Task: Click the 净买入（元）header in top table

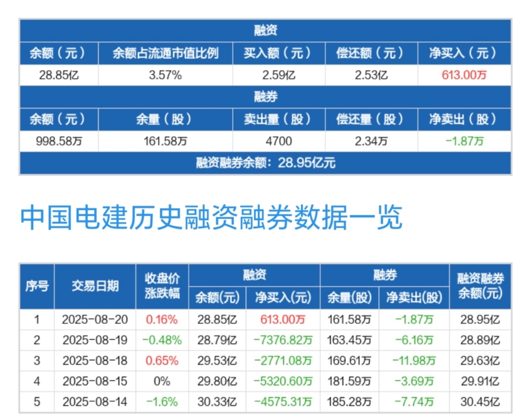Action: (464, 53)
